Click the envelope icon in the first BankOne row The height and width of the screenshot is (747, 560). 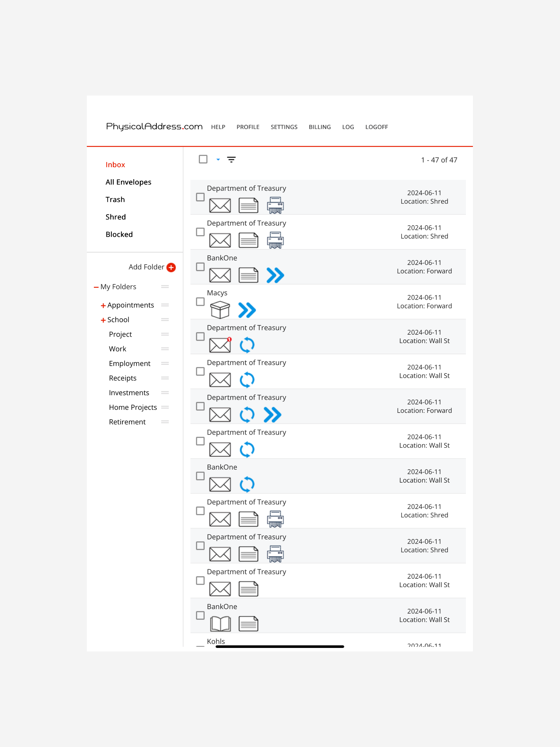[220, 275]
